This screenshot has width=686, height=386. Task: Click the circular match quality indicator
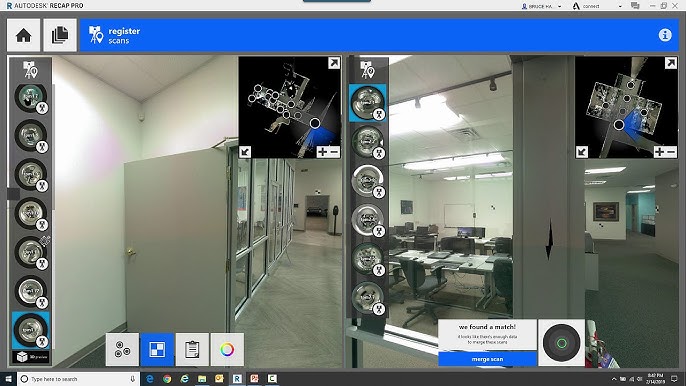coord(561,343)
